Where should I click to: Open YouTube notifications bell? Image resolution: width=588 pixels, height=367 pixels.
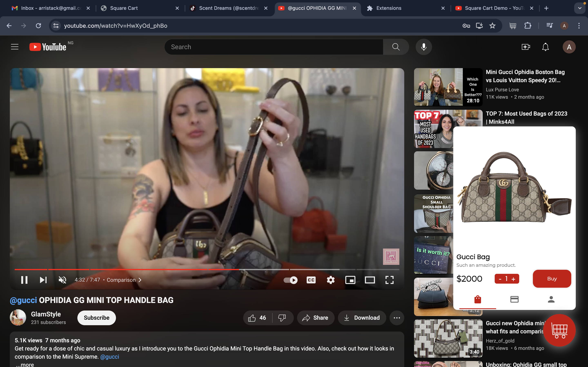(545, 47)
